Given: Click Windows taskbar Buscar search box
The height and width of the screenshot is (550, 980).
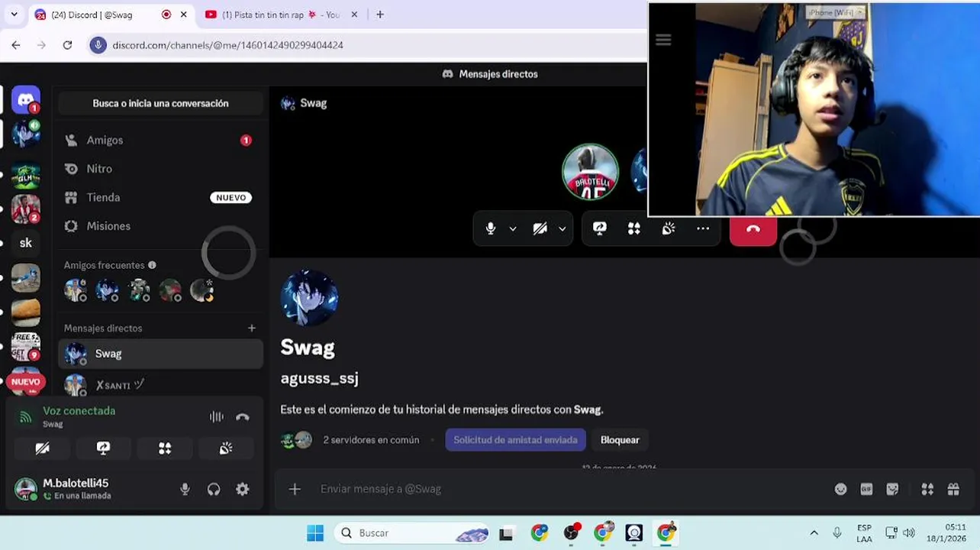Looking at the screenshot, I should coord(411,533).
